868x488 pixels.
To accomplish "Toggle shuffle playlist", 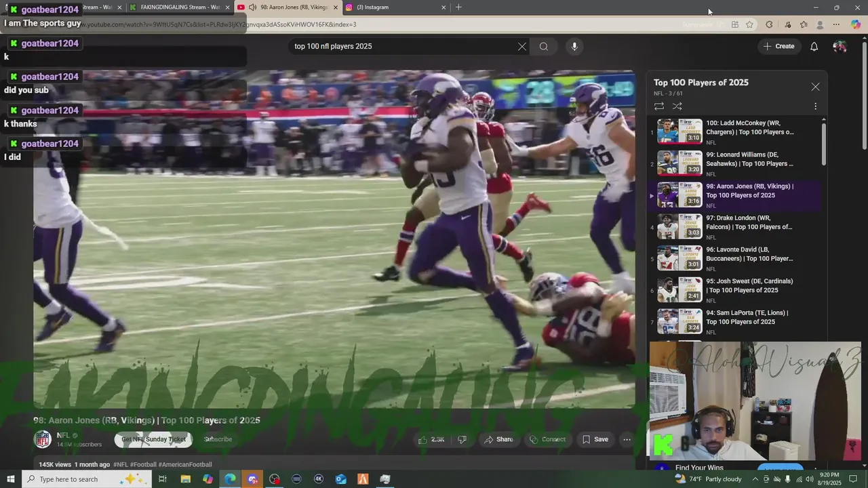I will (x=677, y=106).
